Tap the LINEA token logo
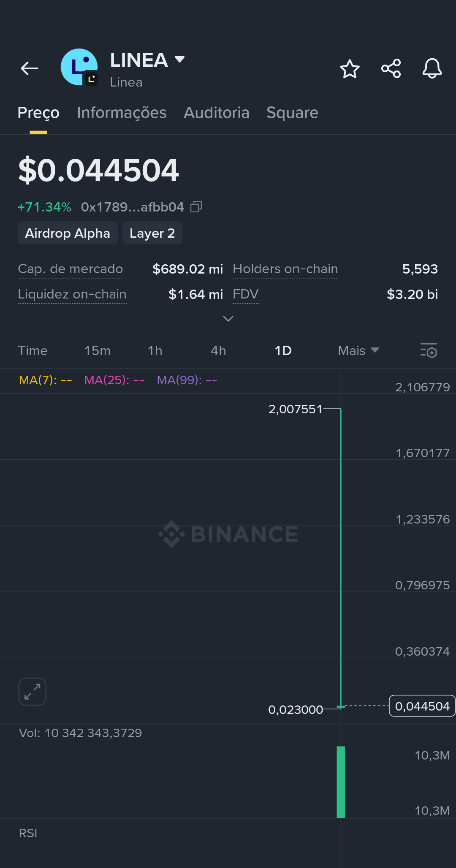Image resolution: width=456 pixels, height=868 pixels. (79, 68)
